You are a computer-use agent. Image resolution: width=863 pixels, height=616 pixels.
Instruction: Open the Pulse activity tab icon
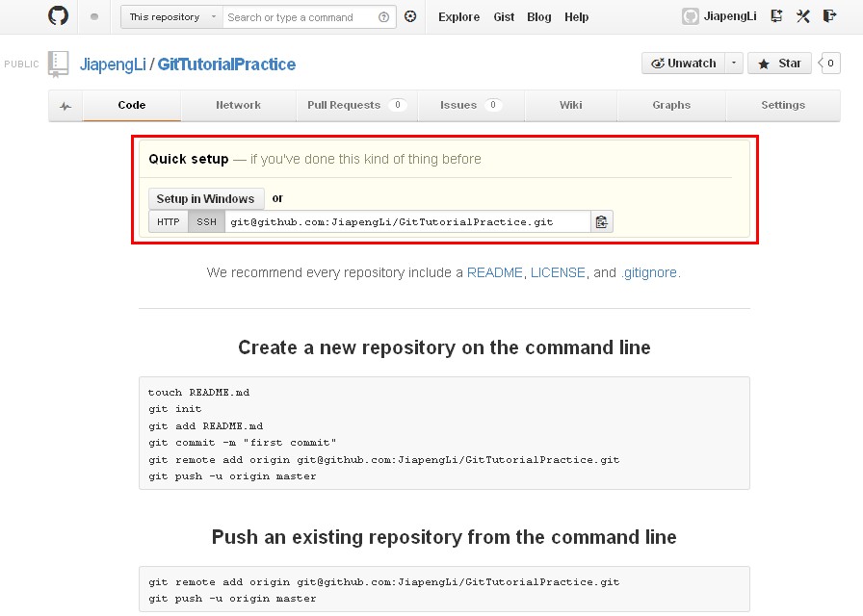point(65,106)
